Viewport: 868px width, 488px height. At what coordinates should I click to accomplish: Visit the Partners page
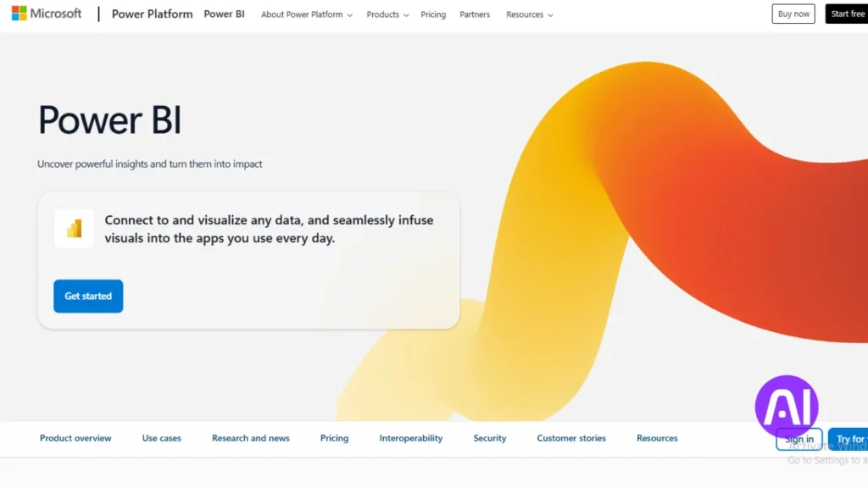[475, 14]
